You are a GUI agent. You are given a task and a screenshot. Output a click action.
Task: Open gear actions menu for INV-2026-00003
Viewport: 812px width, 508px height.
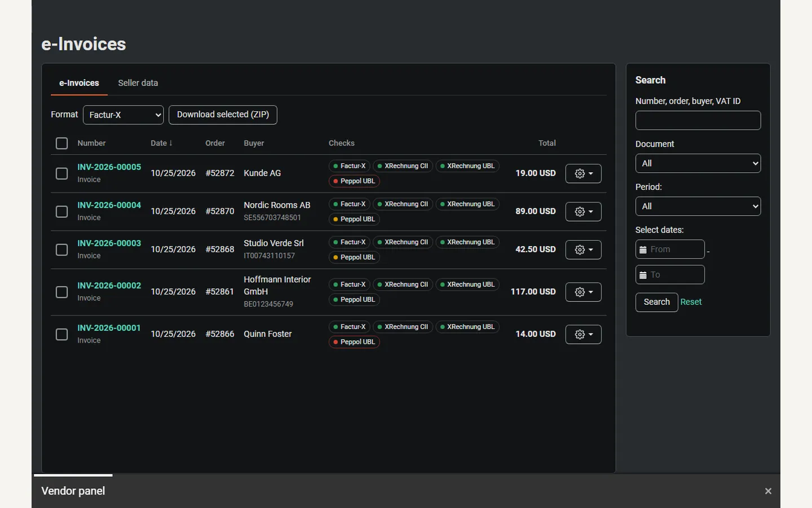[583, 249]
